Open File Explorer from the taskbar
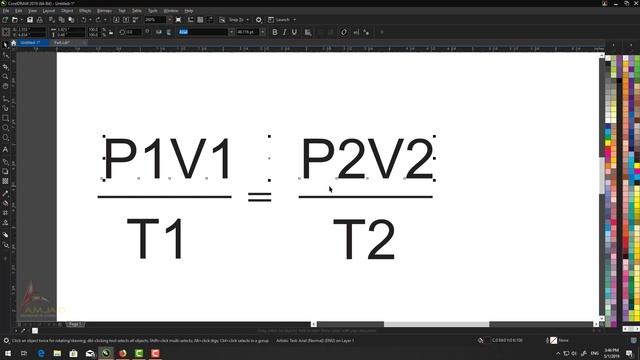This screenshot has height=360, width=640. click(x=57, y=353)
